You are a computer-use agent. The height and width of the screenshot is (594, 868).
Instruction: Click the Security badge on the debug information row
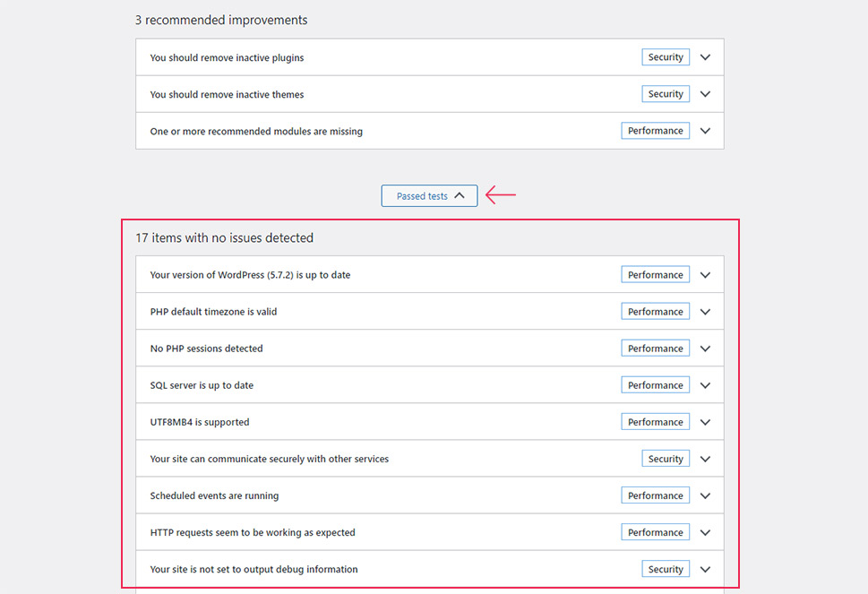[666, 569]
